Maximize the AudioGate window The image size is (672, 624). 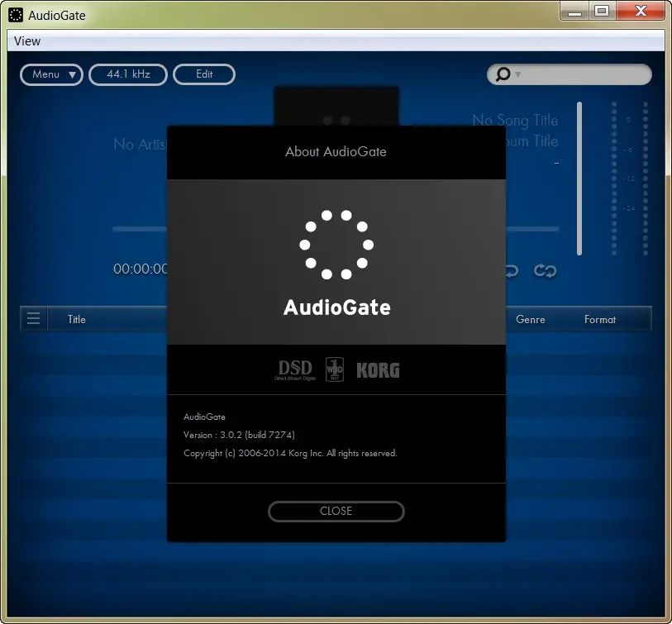pos(601,11)
